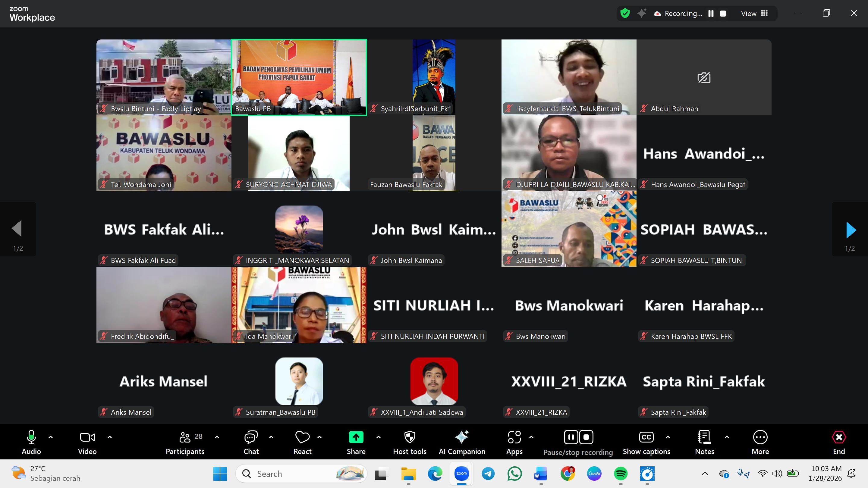This screenshot has height=488, width=868.
Task: Open Host tools shield
Action: tap(409, 437)
